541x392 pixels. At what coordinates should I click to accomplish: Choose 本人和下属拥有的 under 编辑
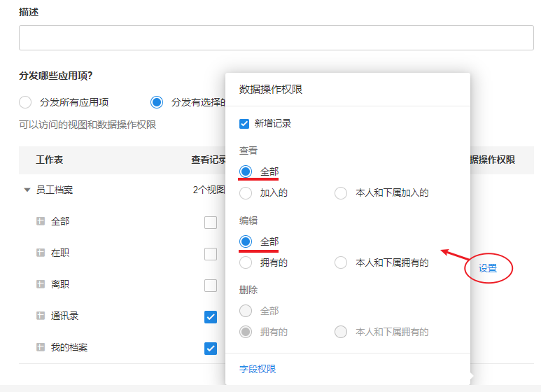pos(341,262)
